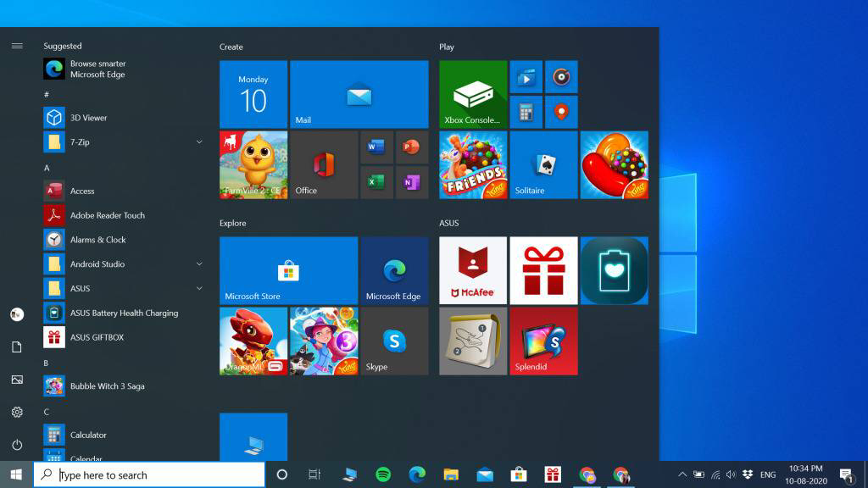Open Bubble Witch 3 tile
Screen dimensions: 868x488
tap(324, 341)
